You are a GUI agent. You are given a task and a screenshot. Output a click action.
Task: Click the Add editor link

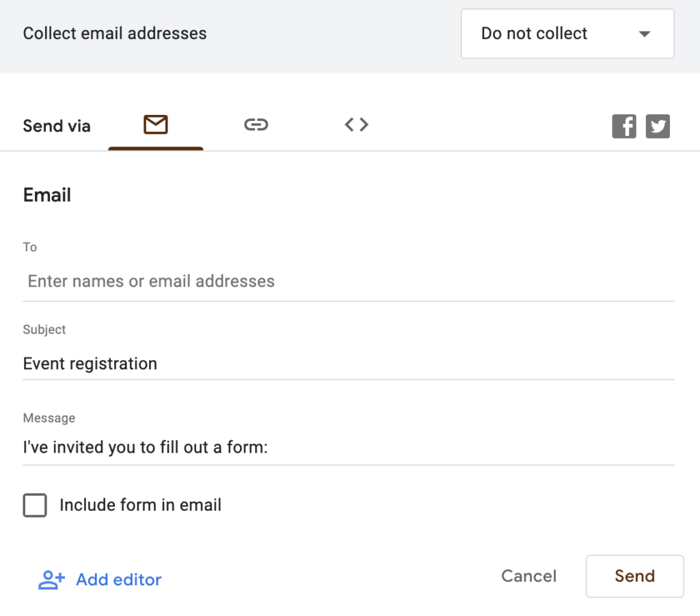pos(118,579)
